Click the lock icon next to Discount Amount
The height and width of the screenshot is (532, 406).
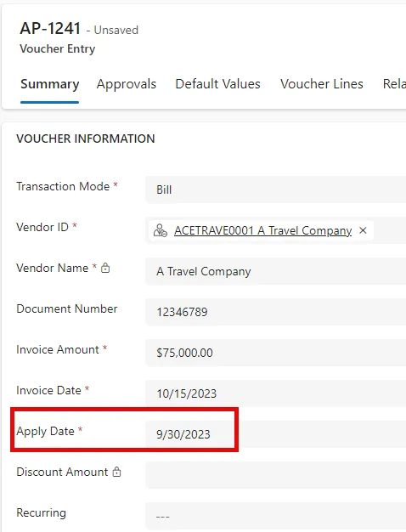[116, 472]
